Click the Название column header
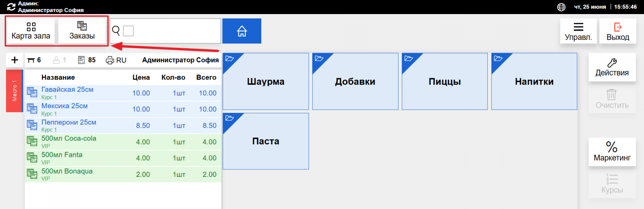Screen dimensions: 644x209 click(x=58, y=77)
